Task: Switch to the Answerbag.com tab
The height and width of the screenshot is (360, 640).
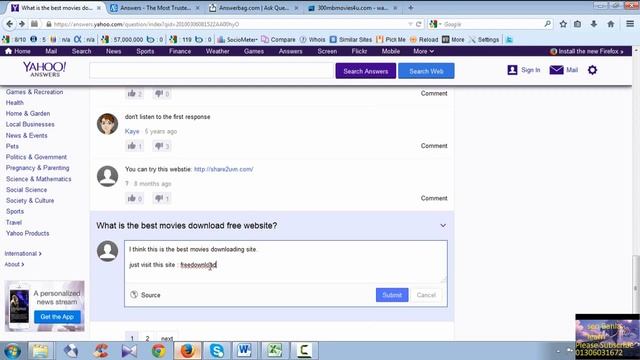Action: [x=253, y=8]
